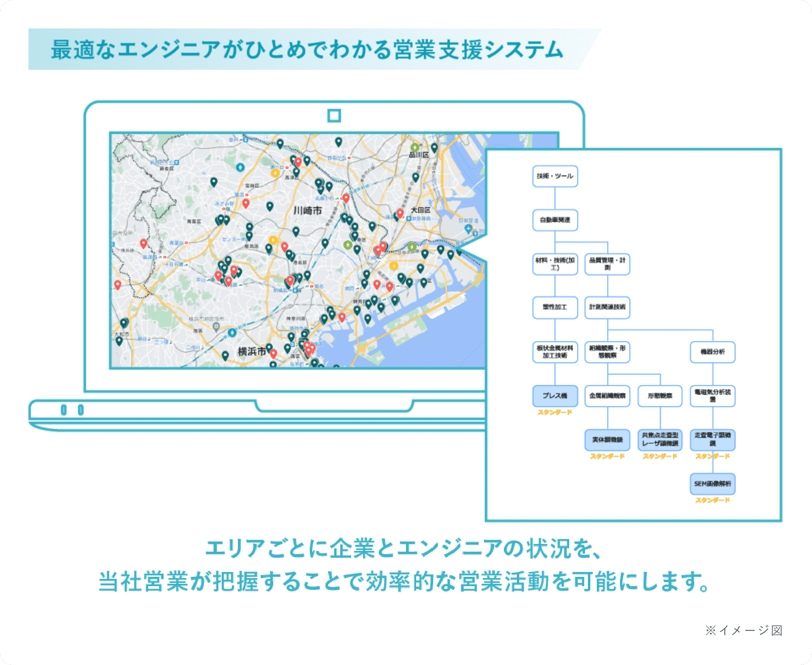Image resolution: width=812 pixels, height=665 pixels.
Task: Click the 川崎市 map label
Action: coord(307,210)
